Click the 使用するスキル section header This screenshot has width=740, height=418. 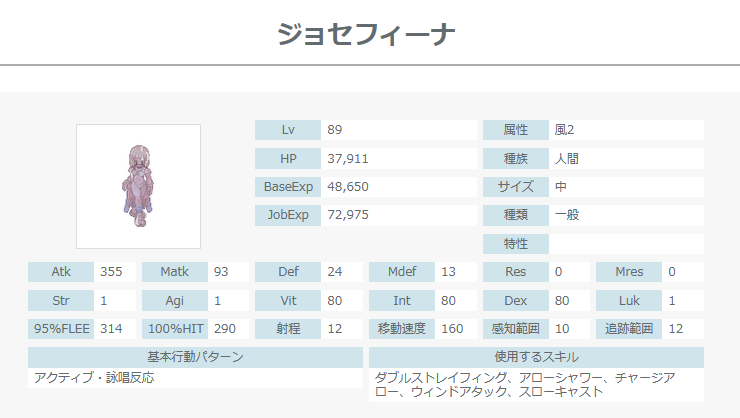coord(536,357)
